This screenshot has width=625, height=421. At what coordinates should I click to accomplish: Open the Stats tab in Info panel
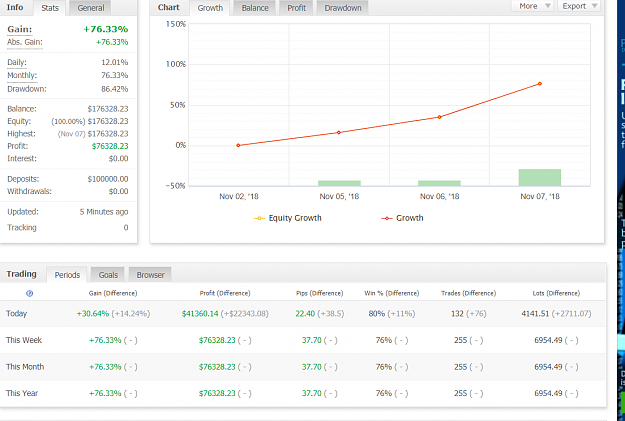tap(50, 8)
